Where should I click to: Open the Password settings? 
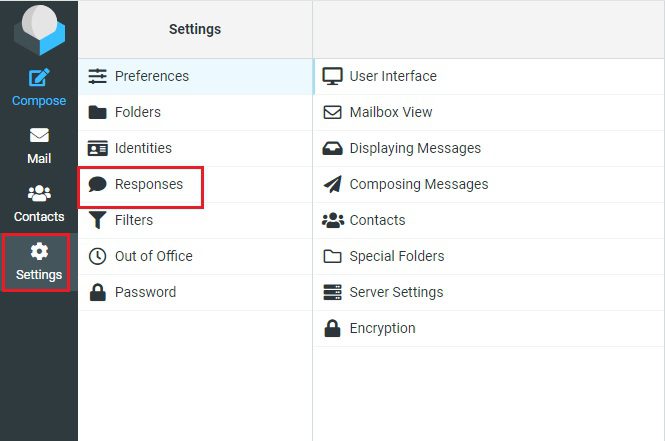[x=196, y=292]
